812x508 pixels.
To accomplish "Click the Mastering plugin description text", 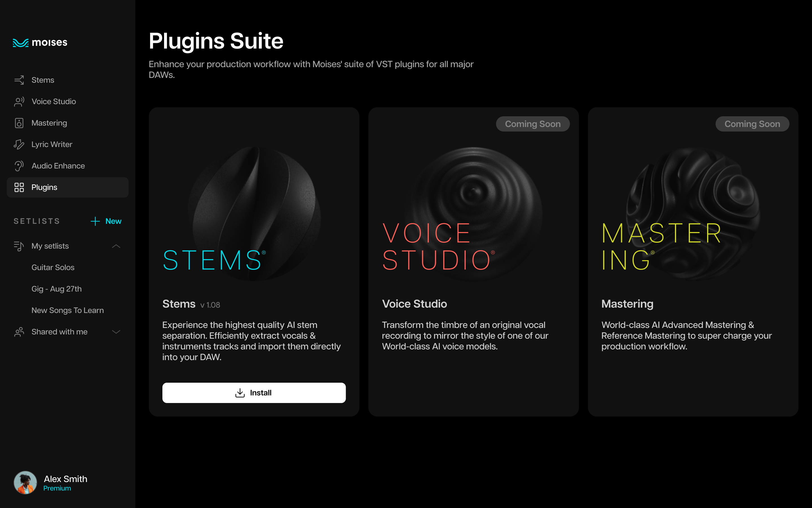I will tap(687, 336).
